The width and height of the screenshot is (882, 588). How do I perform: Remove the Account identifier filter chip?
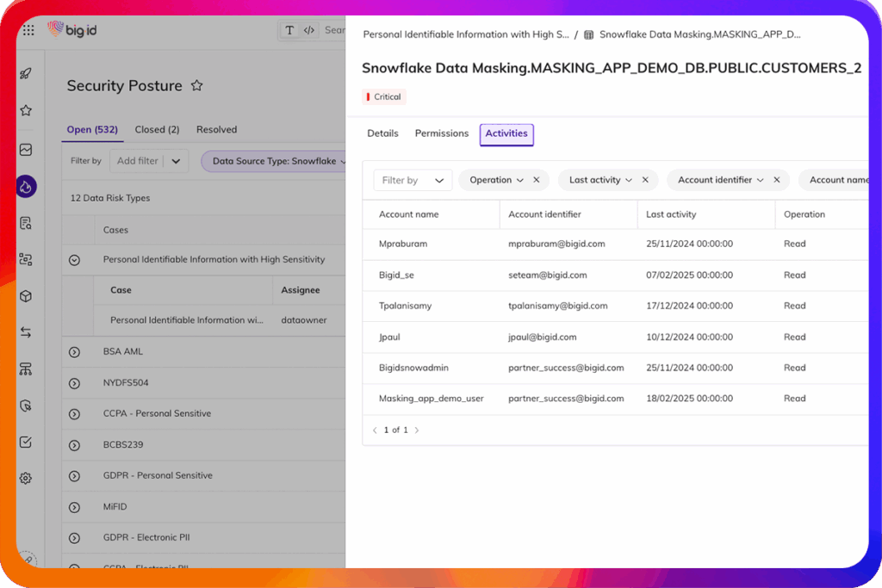776,180
